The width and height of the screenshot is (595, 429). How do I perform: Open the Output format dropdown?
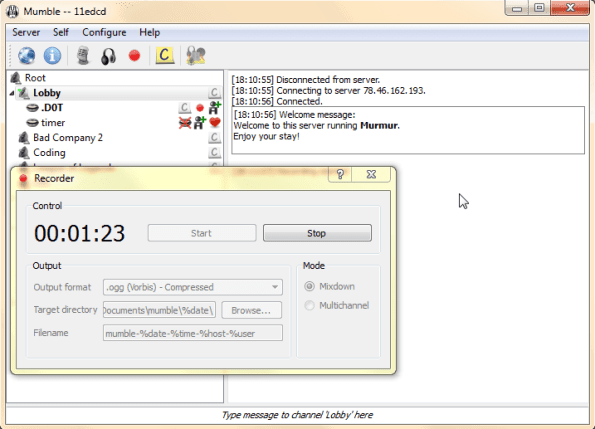tap(193, 287)
